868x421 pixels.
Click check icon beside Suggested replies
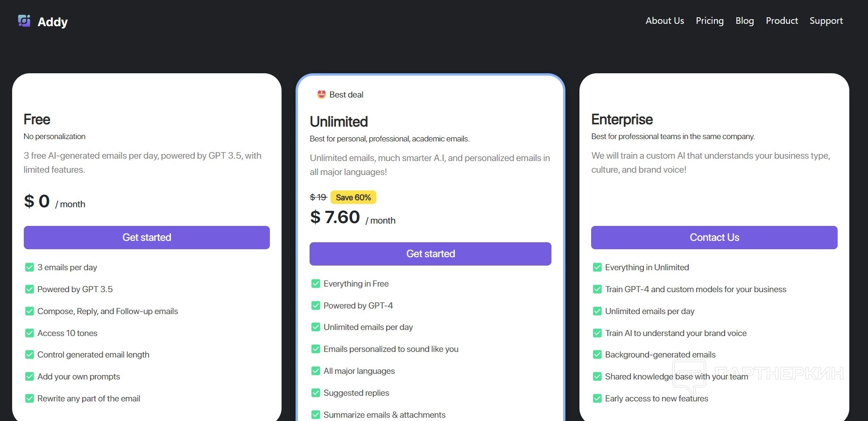[x=316, y=393]
